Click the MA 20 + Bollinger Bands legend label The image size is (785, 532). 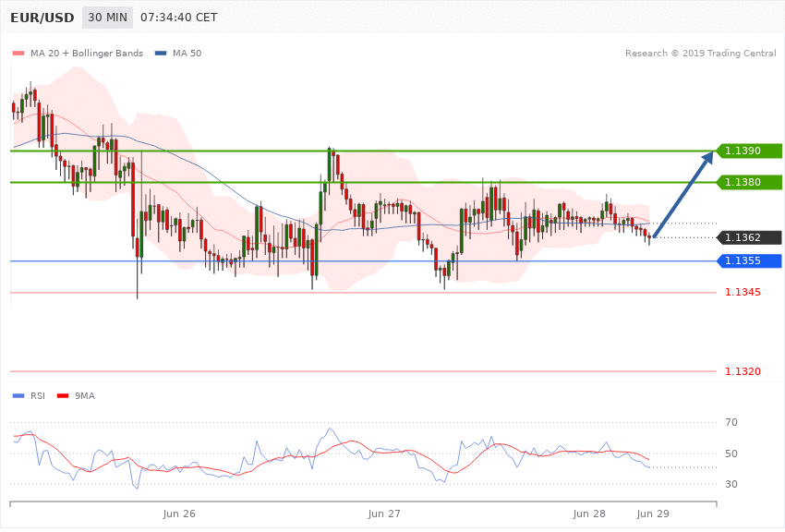(87, 53)
